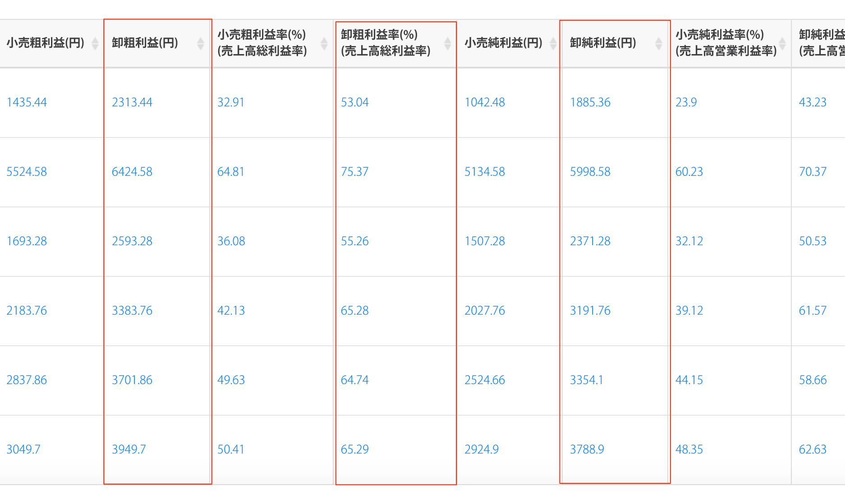This screenshot has height=504, width=845.
Task: Click the 2524.66 小売純利益 value
Action: (484, 380)
